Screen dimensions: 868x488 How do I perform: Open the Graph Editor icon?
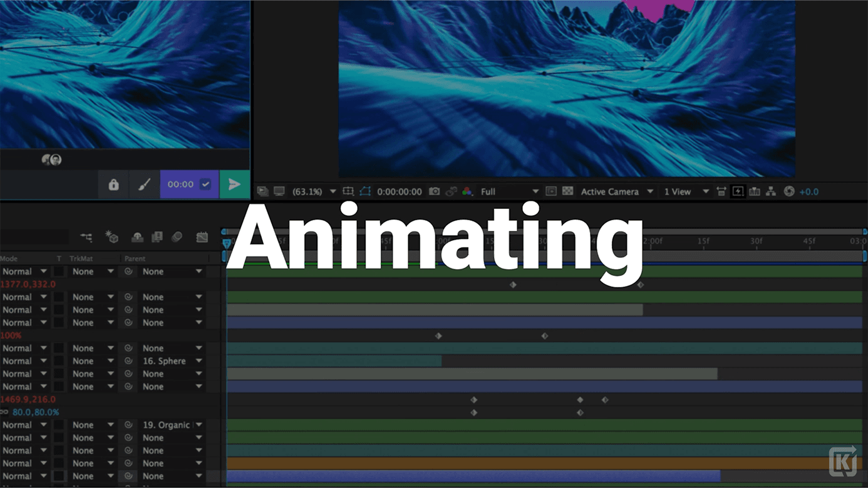point(202,237)
